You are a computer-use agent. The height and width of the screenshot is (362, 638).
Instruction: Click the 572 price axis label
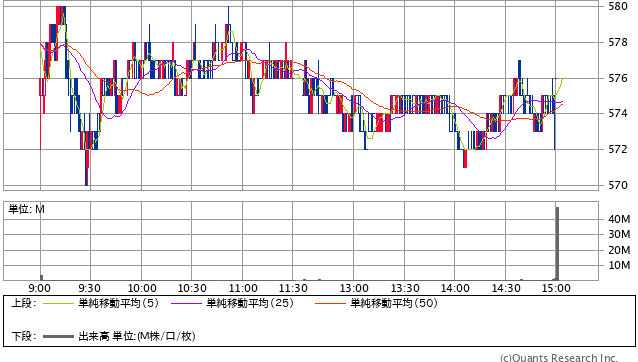(x=618, y=149)
